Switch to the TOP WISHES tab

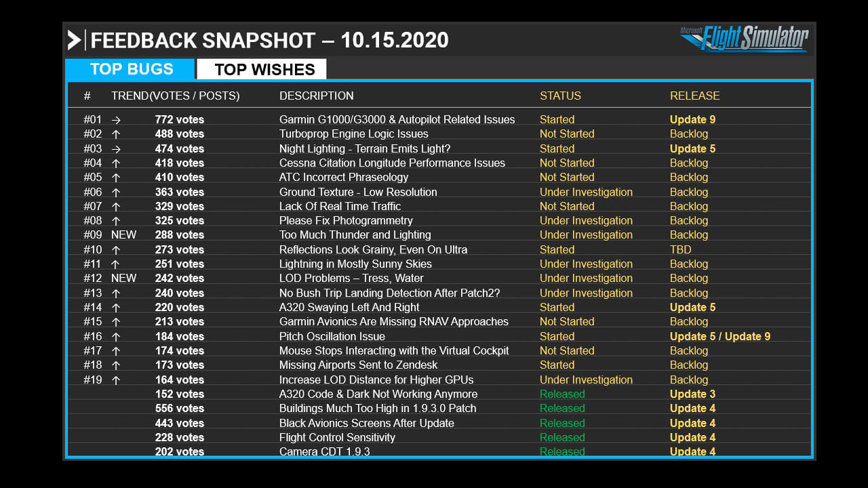(264, 69)
